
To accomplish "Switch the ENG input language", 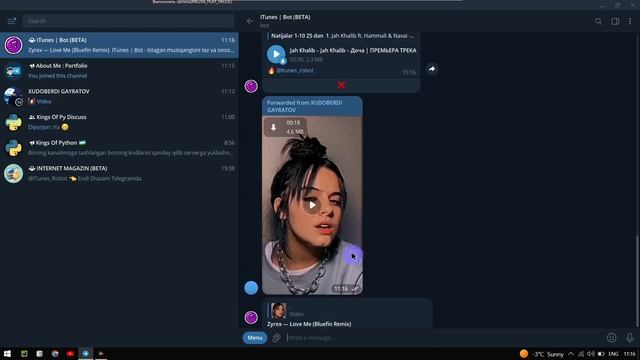I will (613, 354).
